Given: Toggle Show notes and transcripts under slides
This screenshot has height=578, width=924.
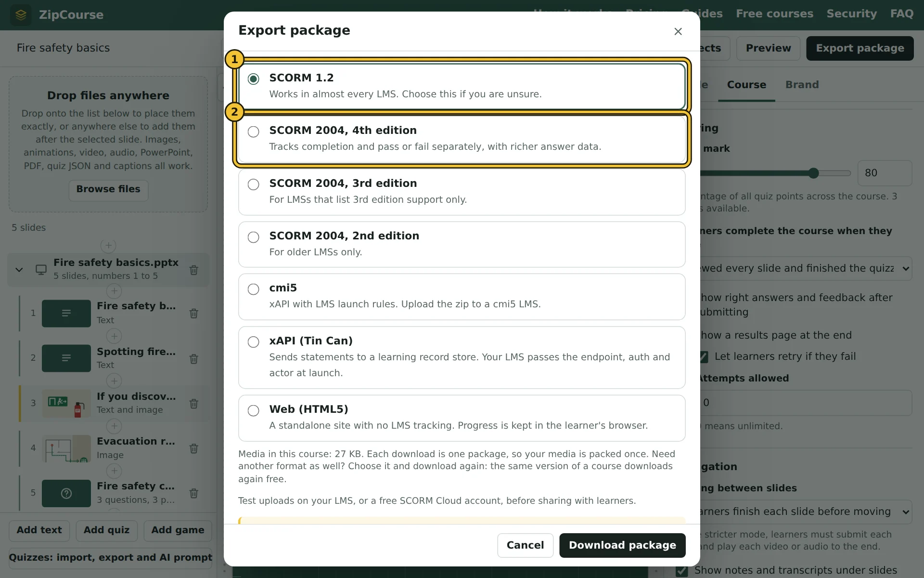Looking at the screenshot, I should [x=681, y=571].
